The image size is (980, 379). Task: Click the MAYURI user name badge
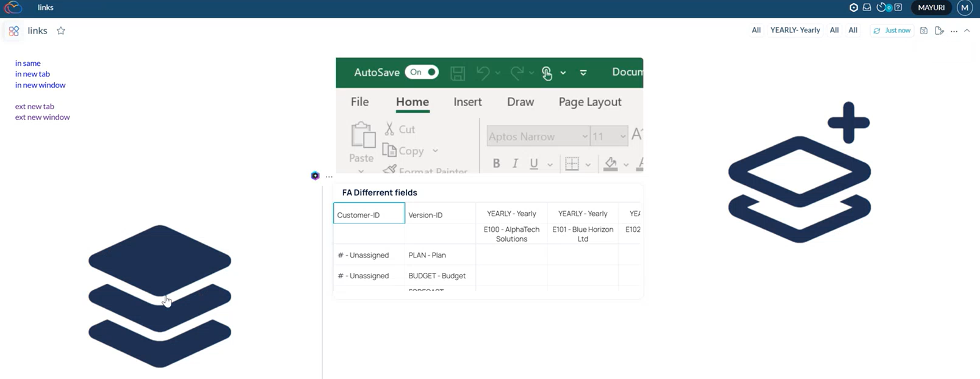click(931, 7)
